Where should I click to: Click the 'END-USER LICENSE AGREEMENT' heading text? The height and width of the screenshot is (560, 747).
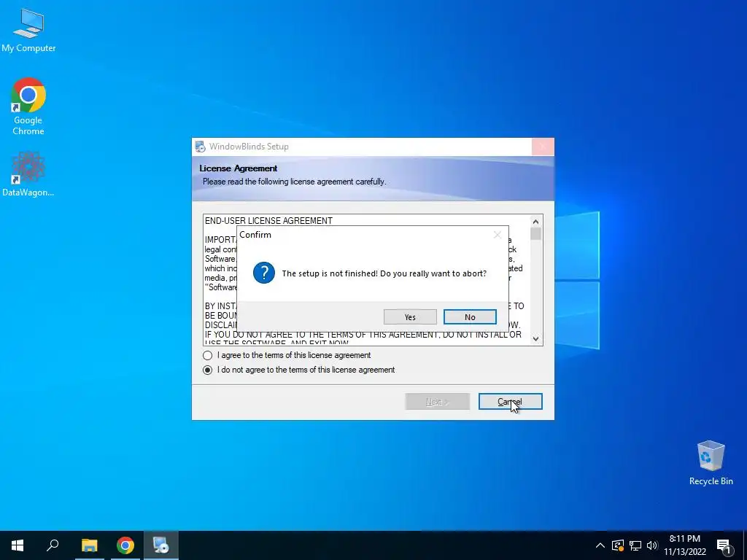pos(268,221)
